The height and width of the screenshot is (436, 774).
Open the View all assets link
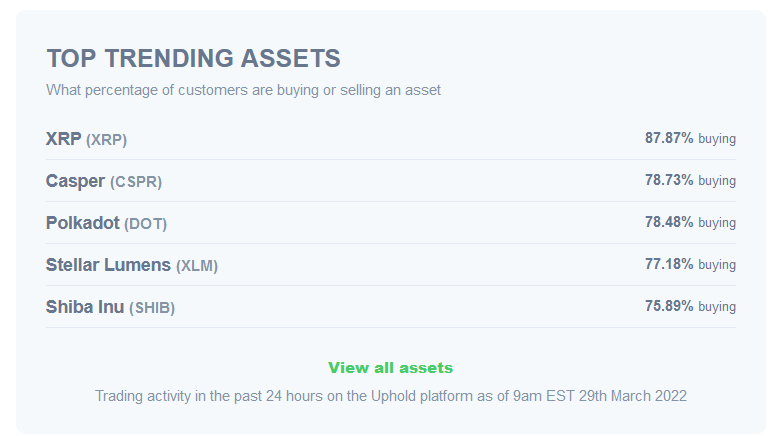click(390, 368)
